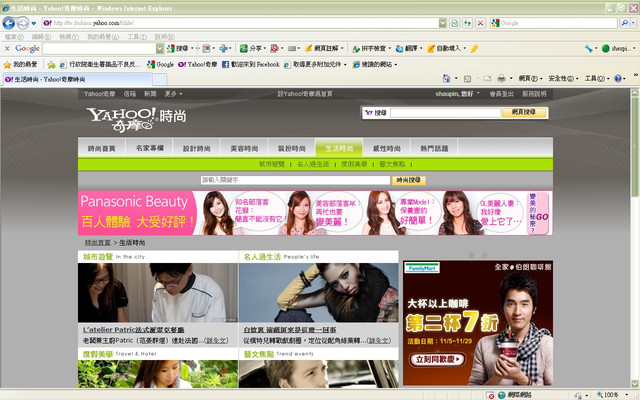Refresh the page with the green arrows icon
This screenshot has height=400, width=640.
pyautogui.click(x=467, y=23)
